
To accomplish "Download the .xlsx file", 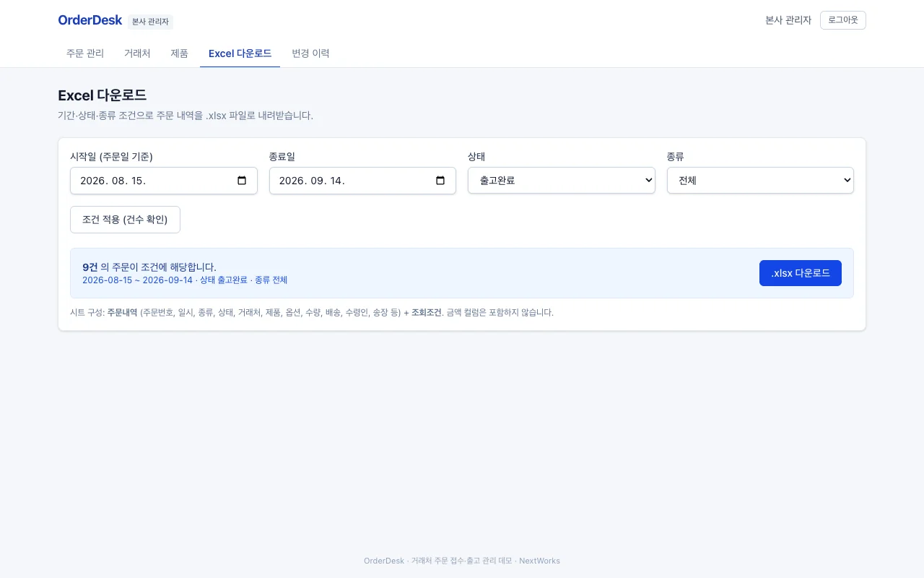I will tap(801, 273).
